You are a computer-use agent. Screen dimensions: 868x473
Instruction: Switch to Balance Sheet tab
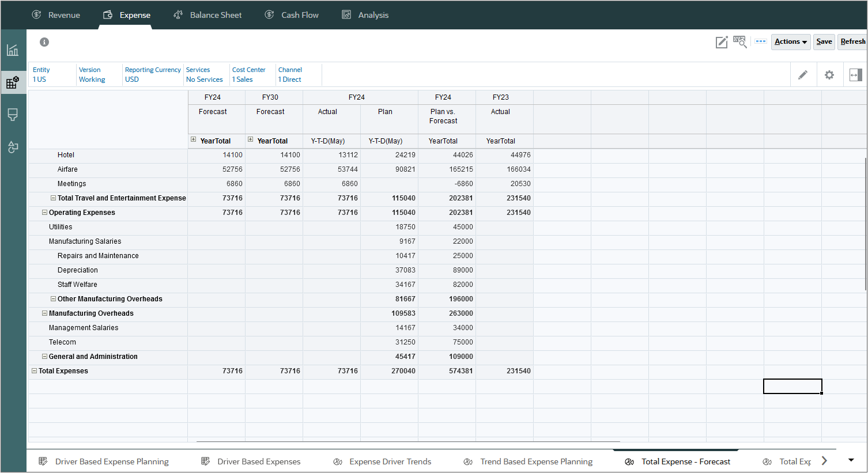click(x=207, y=15)
